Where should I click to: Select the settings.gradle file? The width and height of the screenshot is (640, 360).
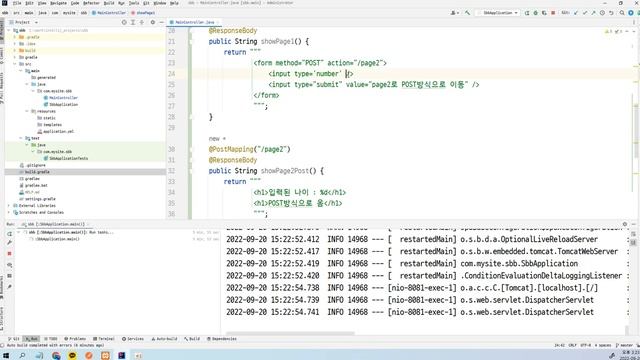[x=37, y=199]
